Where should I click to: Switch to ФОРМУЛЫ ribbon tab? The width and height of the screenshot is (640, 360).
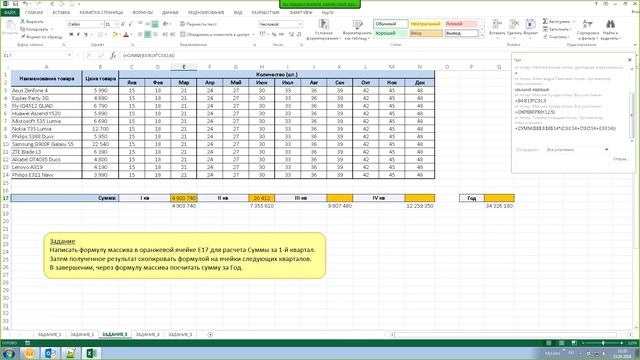pyautogui.click(x=142, y=13)
